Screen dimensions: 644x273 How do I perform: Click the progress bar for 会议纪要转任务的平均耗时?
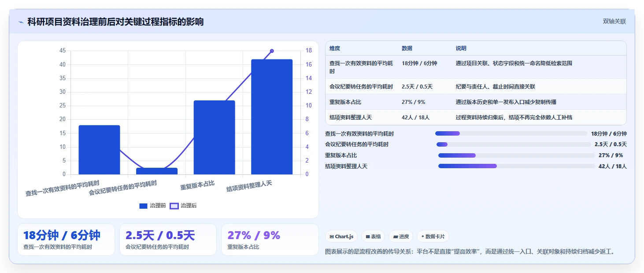tap(514, 144)
